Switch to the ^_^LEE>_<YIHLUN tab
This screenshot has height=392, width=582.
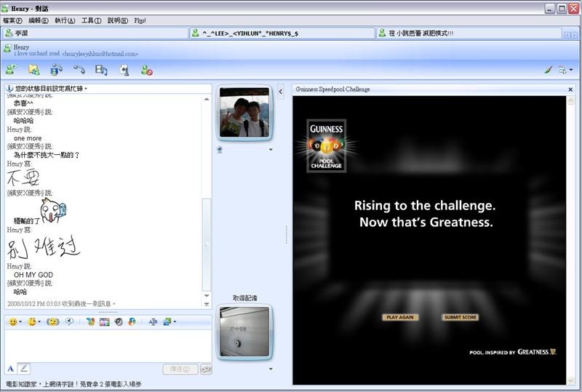[282, 33]
